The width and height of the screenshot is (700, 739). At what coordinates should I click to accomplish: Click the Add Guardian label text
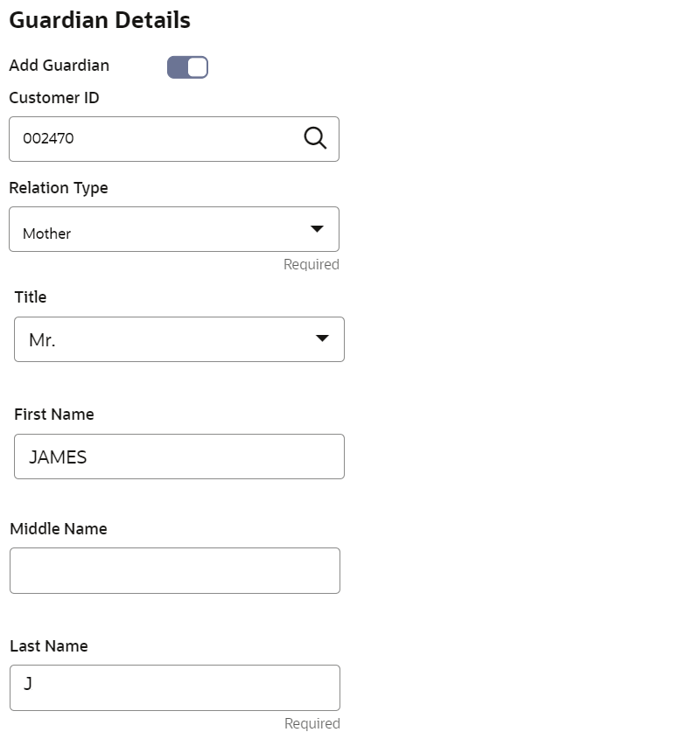(59, 66)
